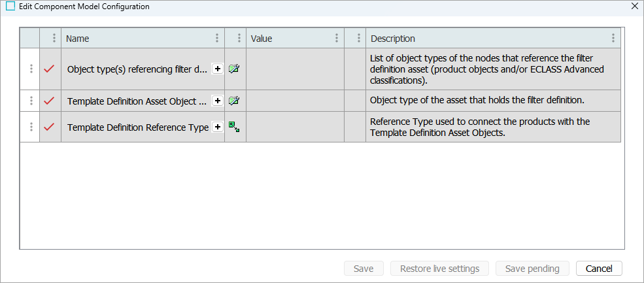This screenshot has height=283, width=644.
Task: Click the Save pending button
Action: 532,269
